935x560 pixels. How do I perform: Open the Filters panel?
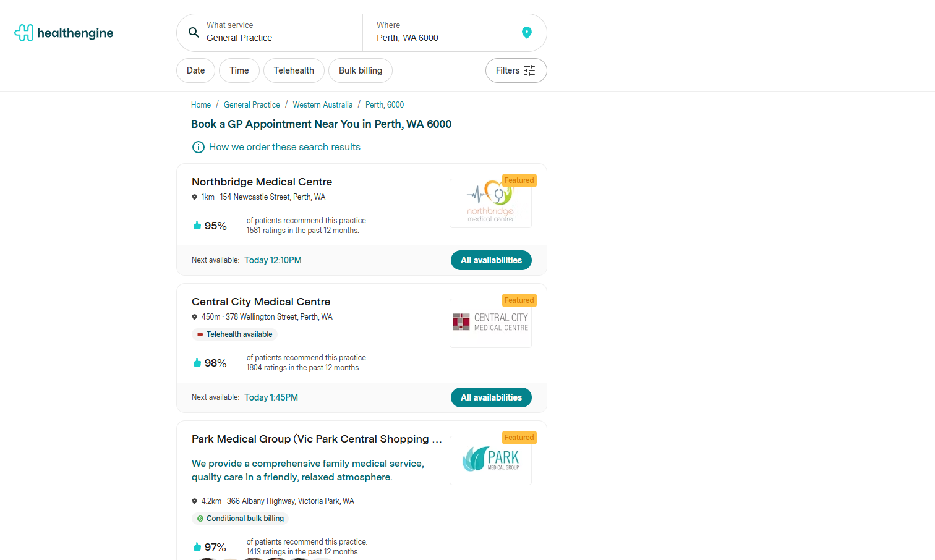pyautogui.click(x=516, y=70)
